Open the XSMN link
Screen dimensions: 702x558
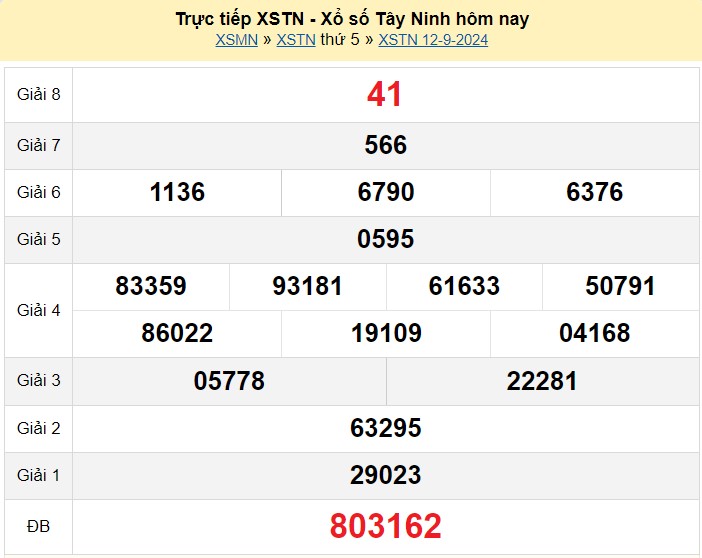tap(236, 40)
